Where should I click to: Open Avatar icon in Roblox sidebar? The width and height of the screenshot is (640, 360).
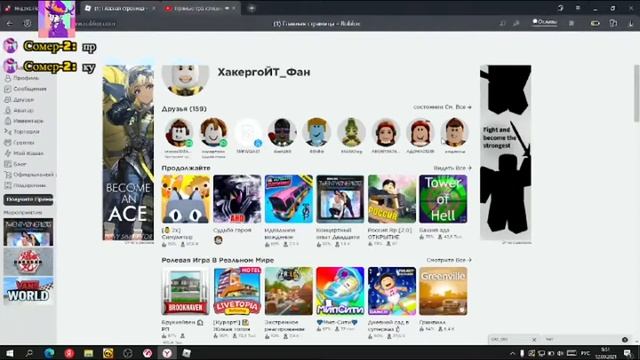(x=7, y=110)
